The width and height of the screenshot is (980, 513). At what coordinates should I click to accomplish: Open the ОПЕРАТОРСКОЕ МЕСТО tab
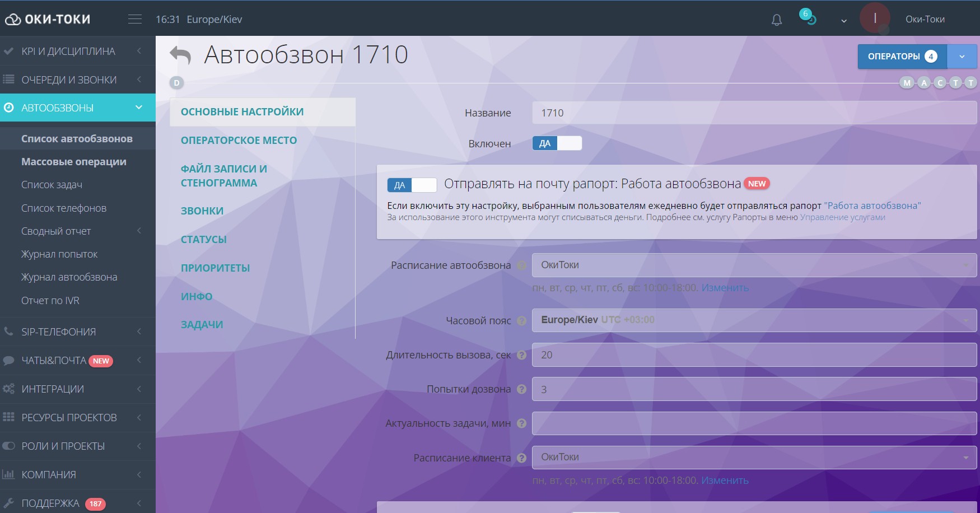pyautogui.click(x=239, y=140)
